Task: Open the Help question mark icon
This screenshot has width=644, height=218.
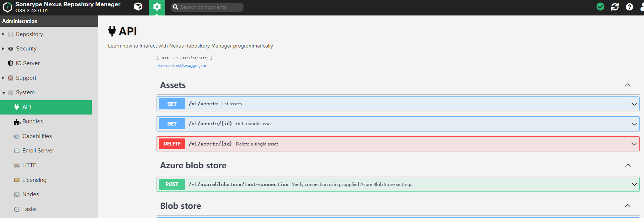Action: coord(629,7)
